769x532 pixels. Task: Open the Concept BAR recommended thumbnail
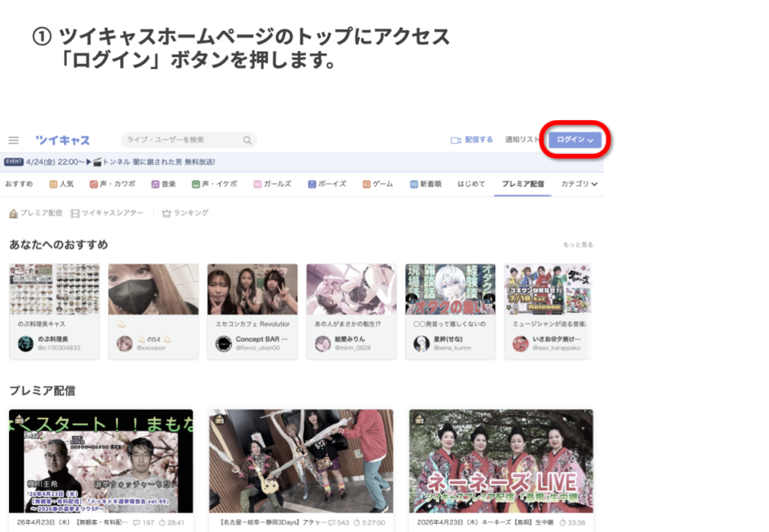[252, 289]
